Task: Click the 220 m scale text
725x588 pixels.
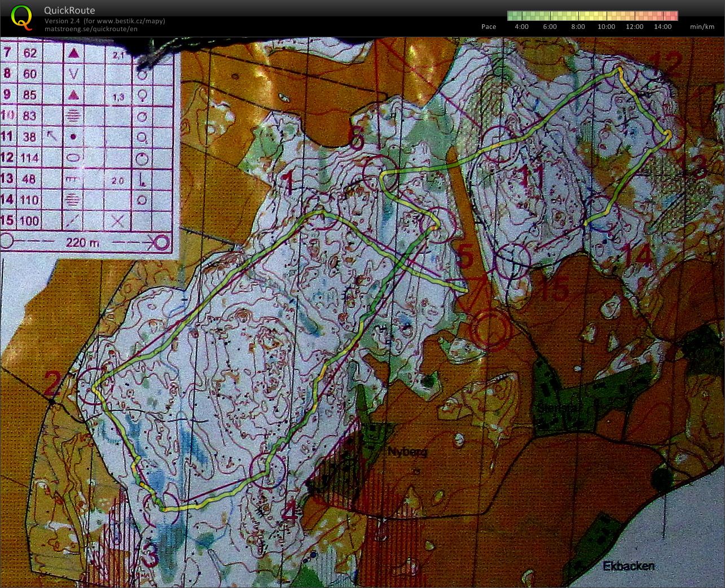Action: 83,243
